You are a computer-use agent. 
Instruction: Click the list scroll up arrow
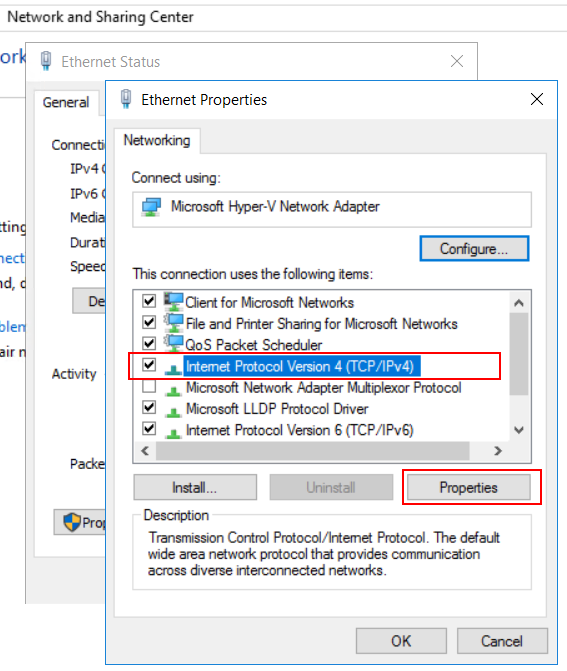pyautogui.click(x=519, y=303)
